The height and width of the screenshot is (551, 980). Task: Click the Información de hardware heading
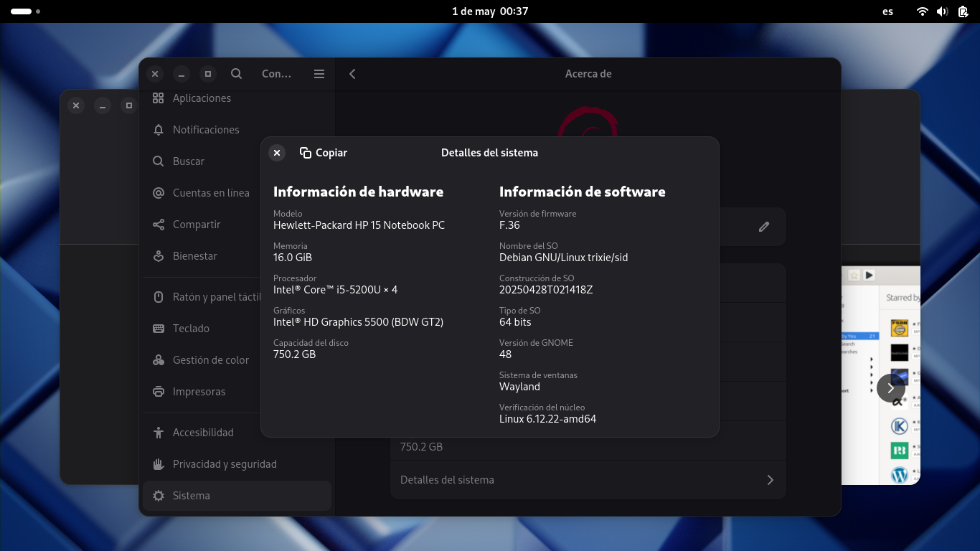coord(358,192)
